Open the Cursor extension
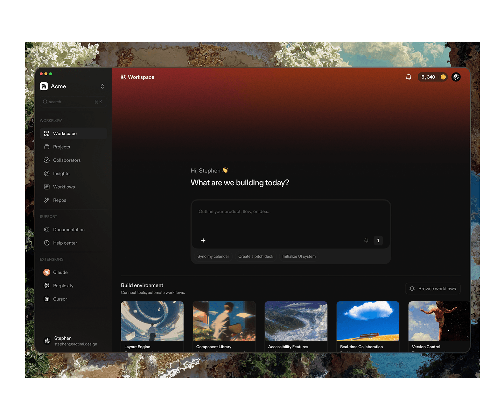This screenshot has height=420, width=504. point(73,299)
